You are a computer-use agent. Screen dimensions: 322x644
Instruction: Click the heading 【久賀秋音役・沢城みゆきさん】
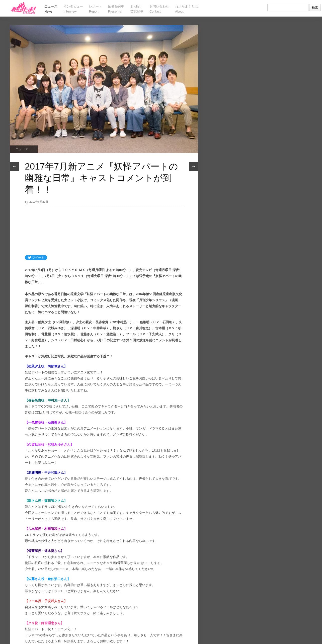pos(49,445)
